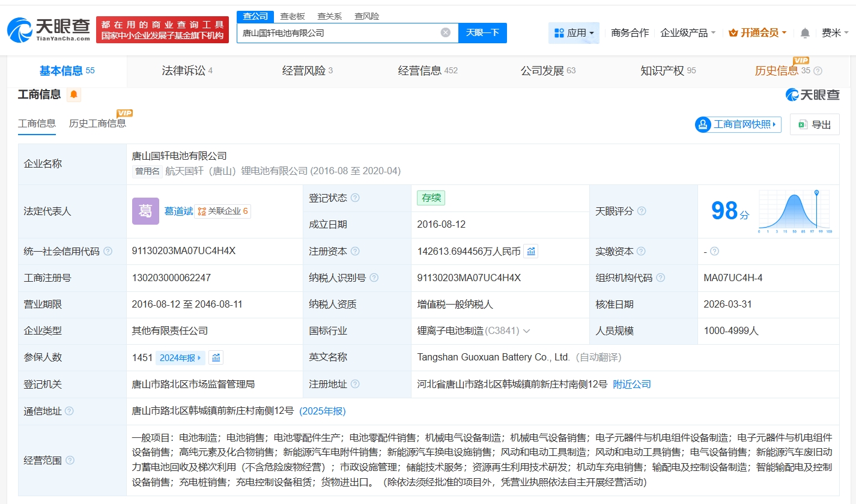Screen dimensions: 856x504
Task: Expand the 企业级产品 dropdown
Action: [688, 33]
